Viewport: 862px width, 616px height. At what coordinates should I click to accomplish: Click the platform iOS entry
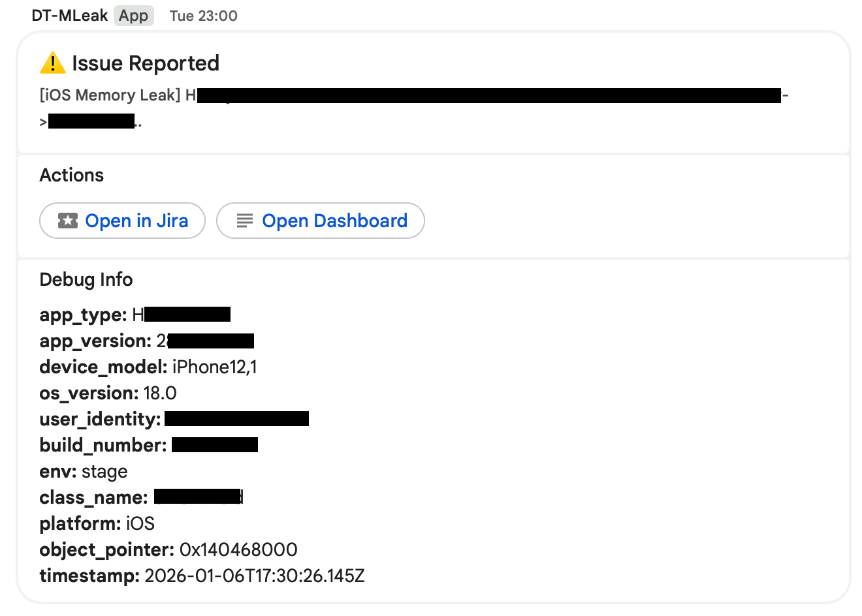(97, 523)
